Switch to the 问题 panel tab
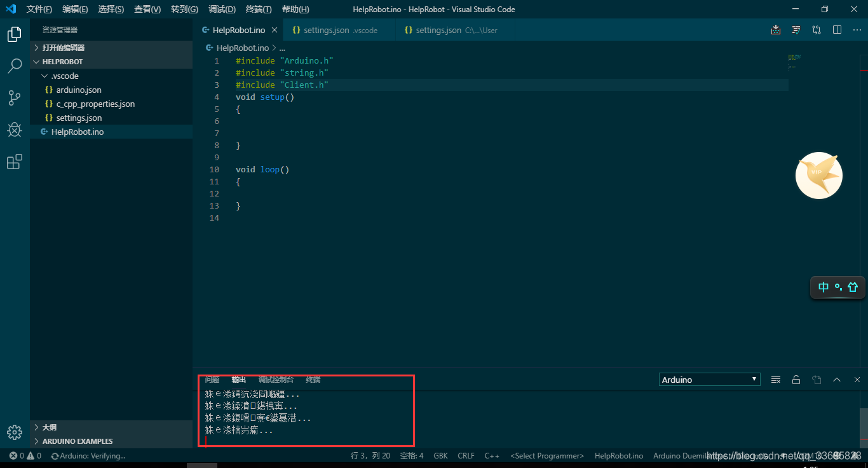The width and height of the screenshot is (868, 468). tap(212, 380)
